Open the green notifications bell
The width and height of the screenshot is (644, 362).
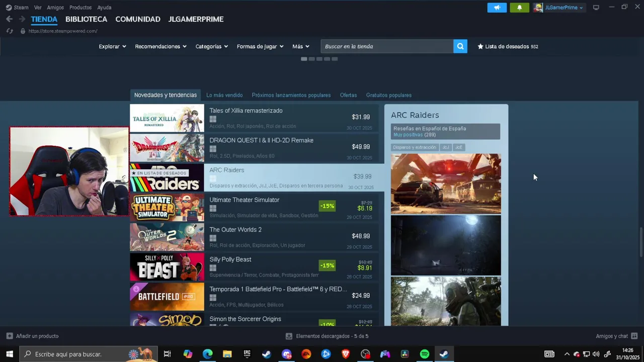[519, 8]
